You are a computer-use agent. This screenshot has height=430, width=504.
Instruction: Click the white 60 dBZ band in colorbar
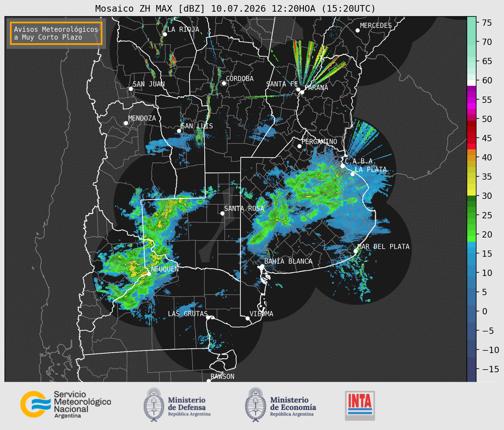click(x=471, y=83)
